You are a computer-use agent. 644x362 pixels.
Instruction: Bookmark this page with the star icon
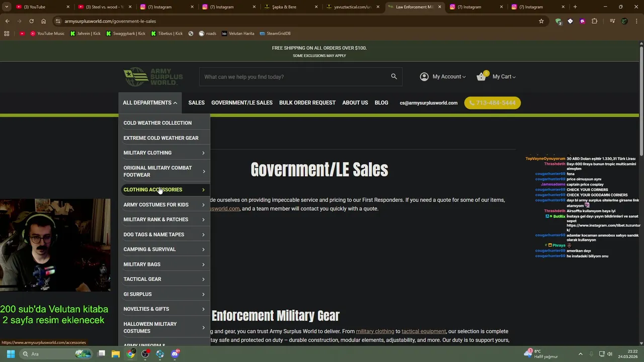[541, 21]
